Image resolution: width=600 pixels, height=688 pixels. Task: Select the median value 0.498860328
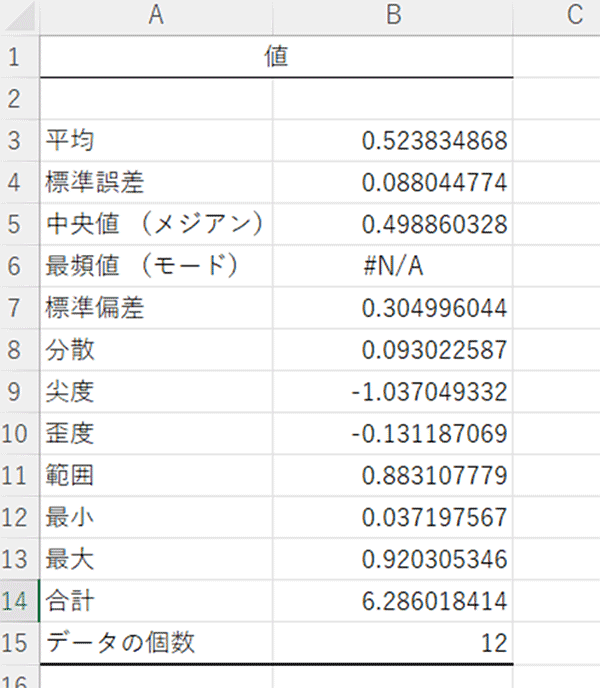point(392,224)
